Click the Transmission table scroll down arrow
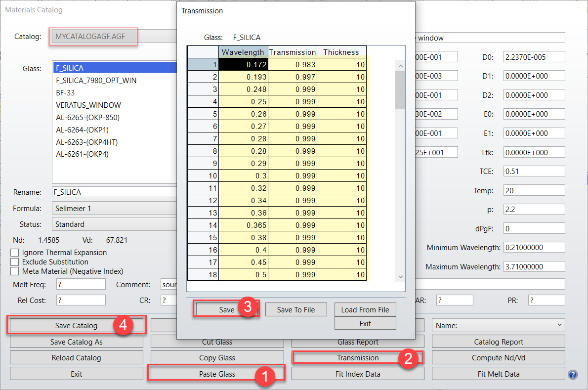The image size is (588, 390). (x=401, y=277)
